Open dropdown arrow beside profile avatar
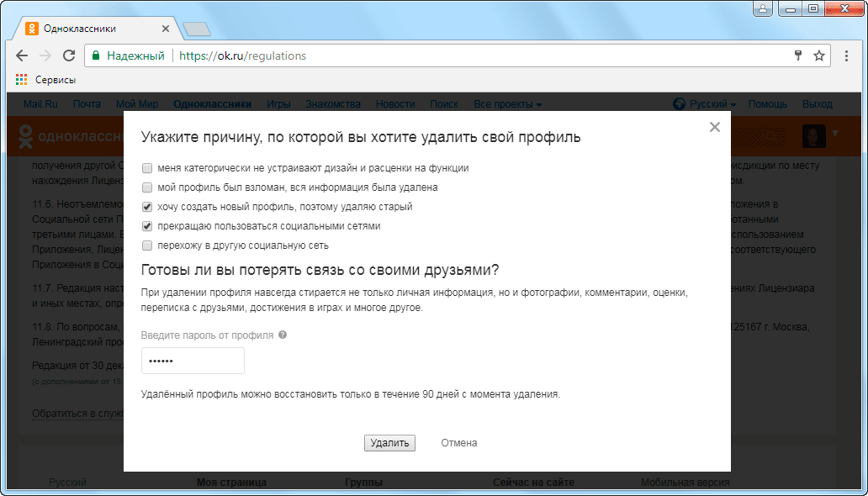 click(x=835, y=133)
